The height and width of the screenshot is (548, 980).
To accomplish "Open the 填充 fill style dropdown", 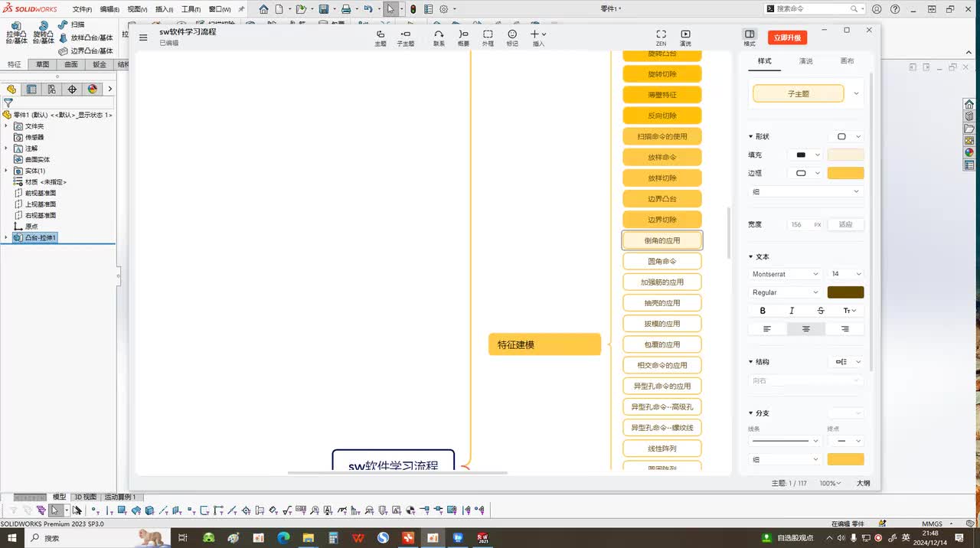I will coord(805,155).
